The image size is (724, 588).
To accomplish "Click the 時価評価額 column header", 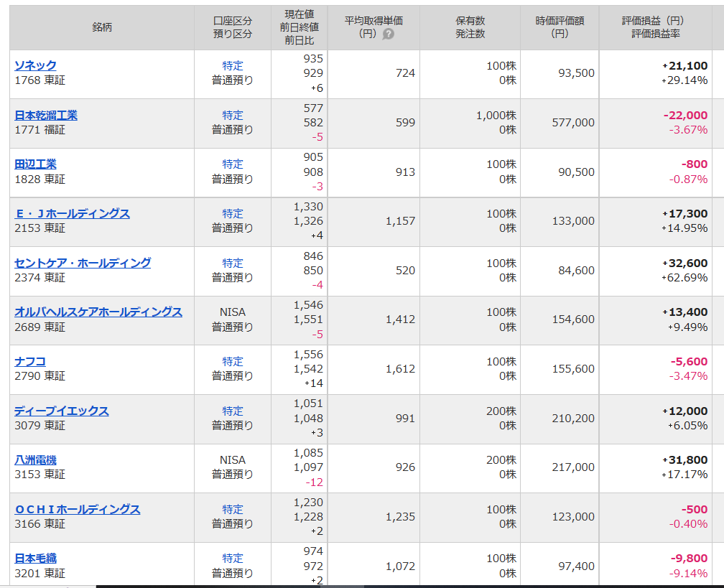I will pos(560,27).
